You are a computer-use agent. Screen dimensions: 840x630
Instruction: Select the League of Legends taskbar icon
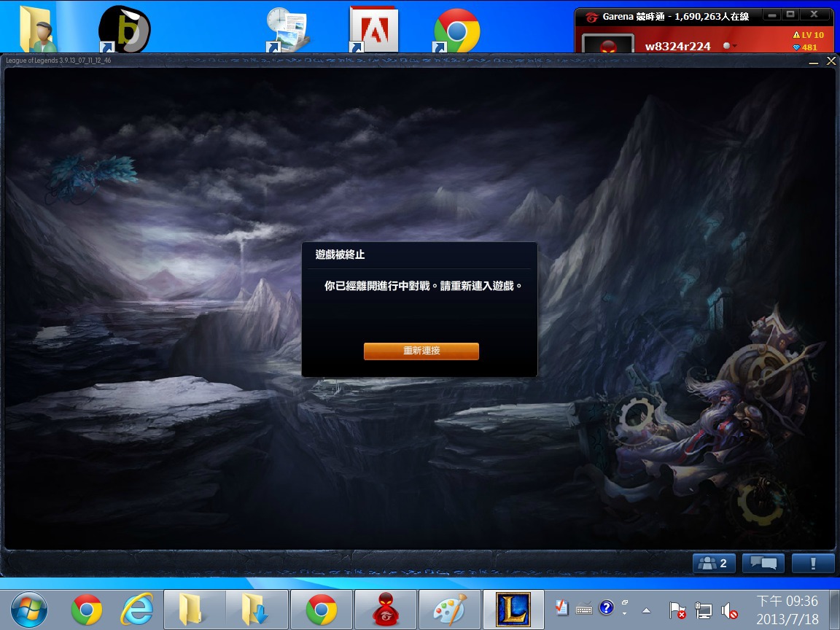pos(513,610)
